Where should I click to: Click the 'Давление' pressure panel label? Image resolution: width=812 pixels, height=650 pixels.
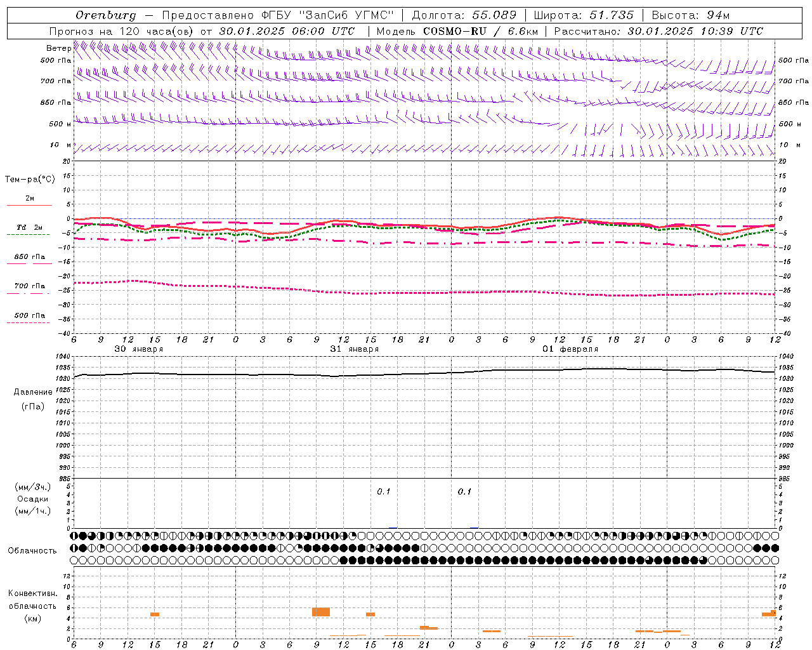pyautogui.click(x=33, y=392)
